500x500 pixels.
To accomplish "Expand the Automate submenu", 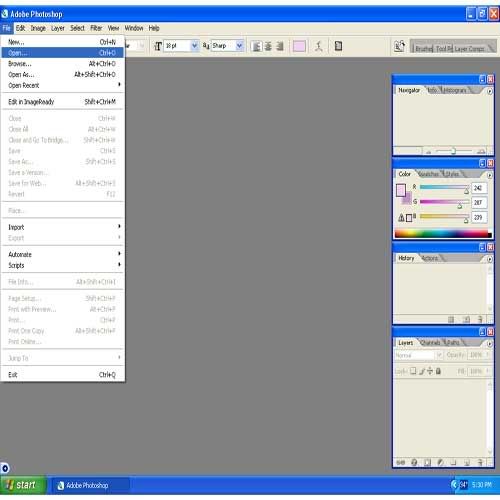I will [62, 255].
